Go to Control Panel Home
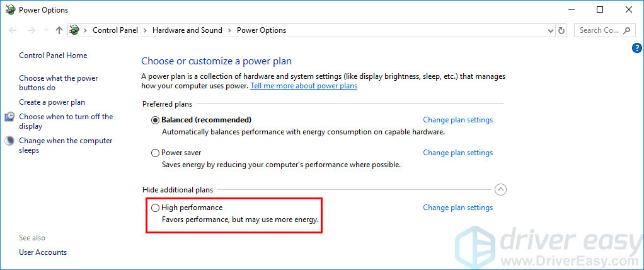The image size is (644, 270). coord(53,56)
